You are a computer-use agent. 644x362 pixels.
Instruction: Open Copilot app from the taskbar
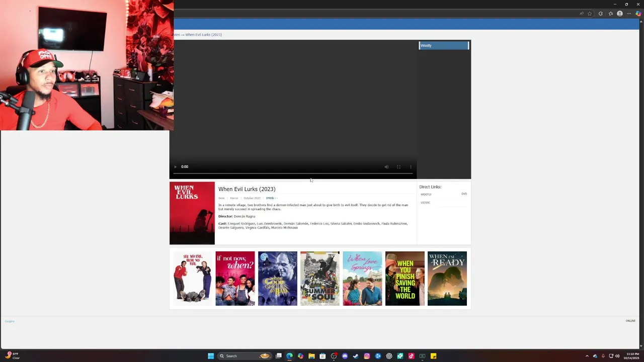(300, 356)
